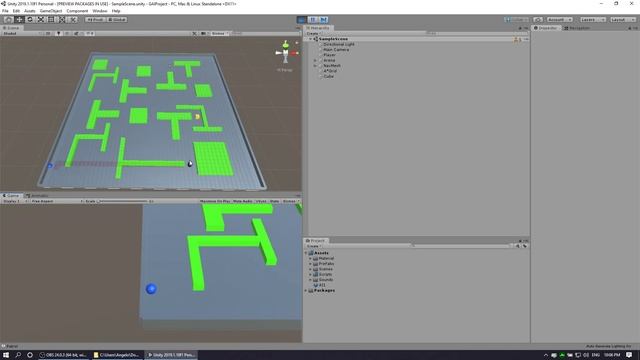Open the Layout dropdown
Screen dimensions: 640x360
(623, 20)
